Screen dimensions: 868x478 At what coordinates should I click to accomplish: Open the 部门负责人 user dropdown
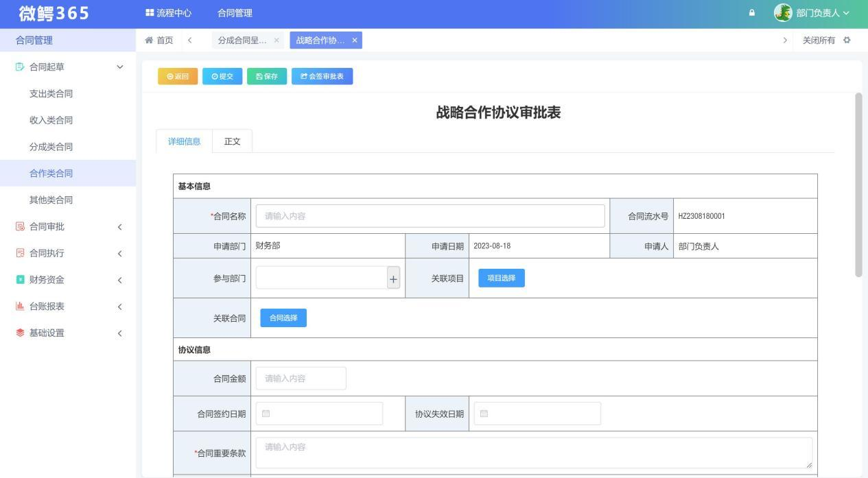click(817, 12)
